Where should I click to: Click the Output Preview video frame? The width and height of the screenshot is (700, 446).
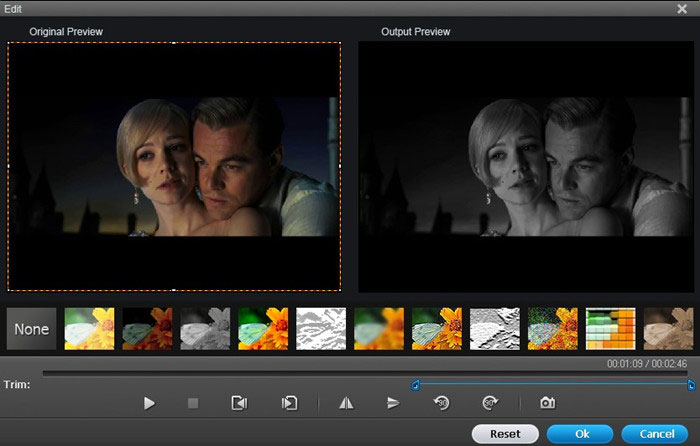pos(526,167)
